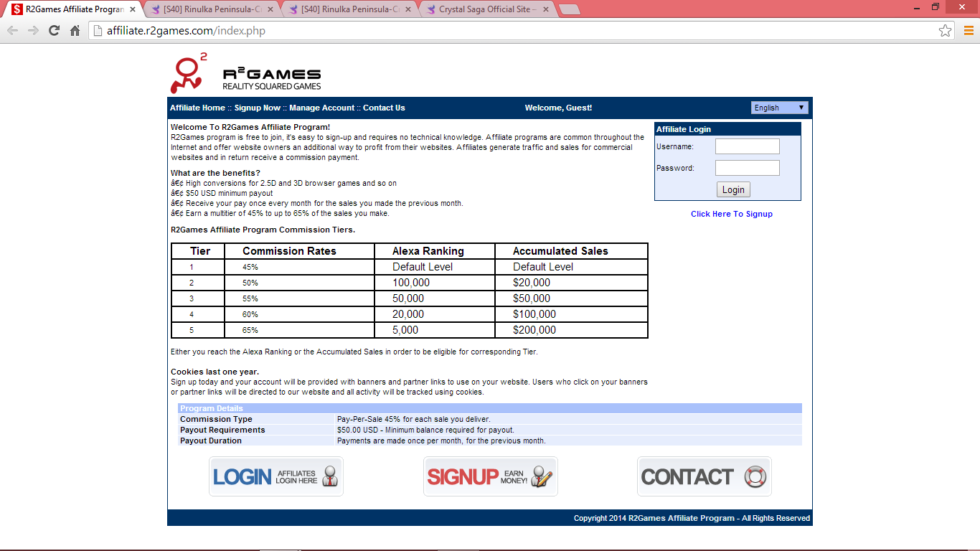Click the SIGNUP Earn Money banner
The image size is (980, 551).
pyautogui.click(x=491, y=476)
